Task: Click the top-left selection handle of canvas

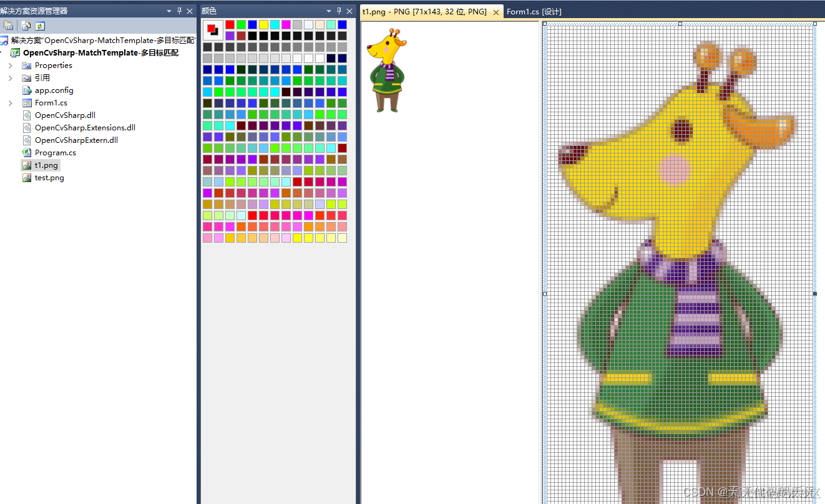Action: tap(545, 24)
